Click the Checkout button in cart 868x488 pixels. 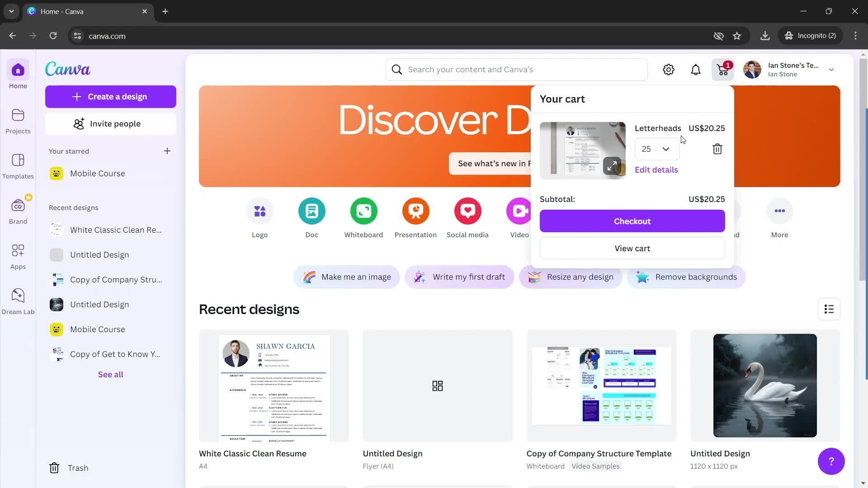pyautogui.click(x=632, y=221)
